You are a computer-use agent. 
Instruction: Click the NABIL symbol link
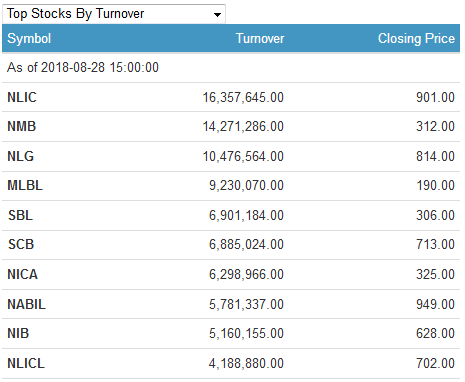pos(26,304)
